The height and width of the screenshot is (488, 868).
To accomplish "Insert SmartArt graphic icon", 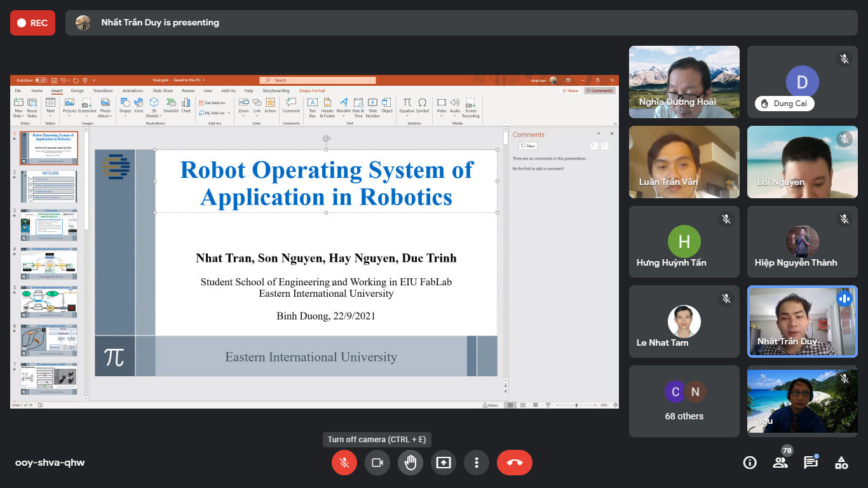I will click(171, 102).
